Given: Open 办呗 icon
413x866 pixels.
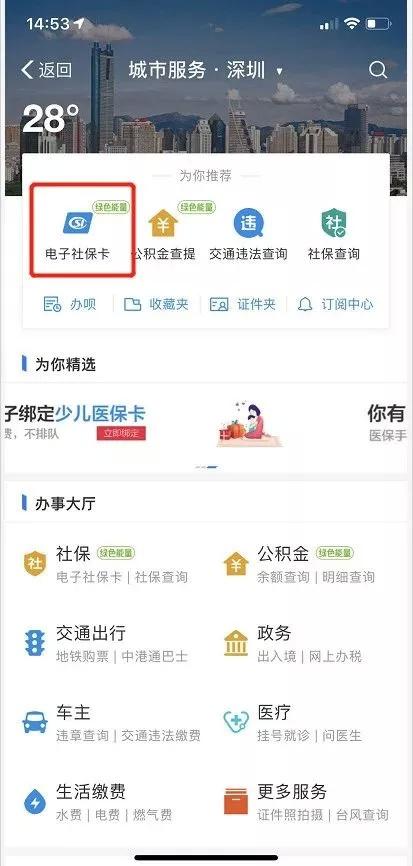Looking at the screenshot, I should pyautogui.click(x=52, y=304).
